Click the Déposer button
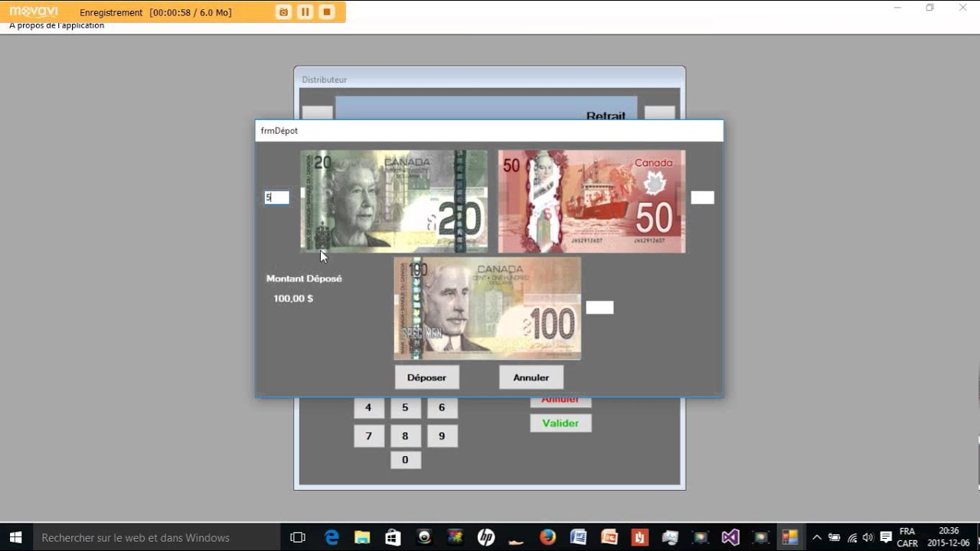The image size is (980, 551). tap(426, 377)
